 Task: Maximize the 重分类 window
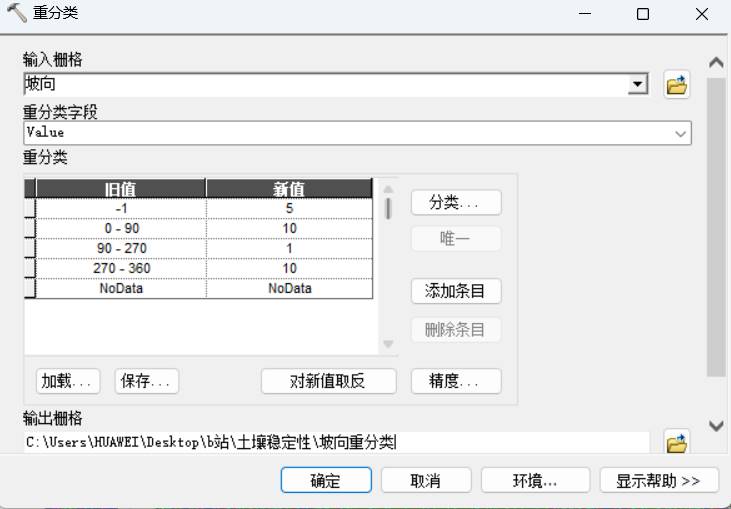(x=642, y=14)
